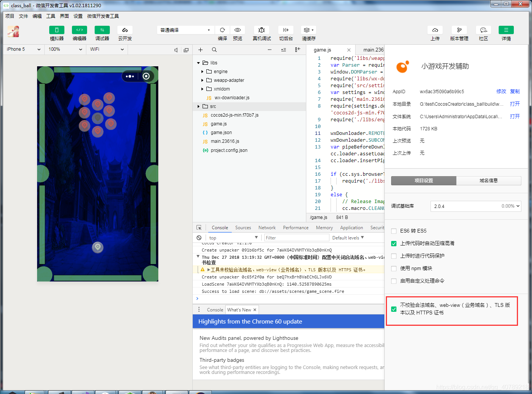
Task: Click the 上传 upload cloud icon
Action: click(x=435, y=30)
